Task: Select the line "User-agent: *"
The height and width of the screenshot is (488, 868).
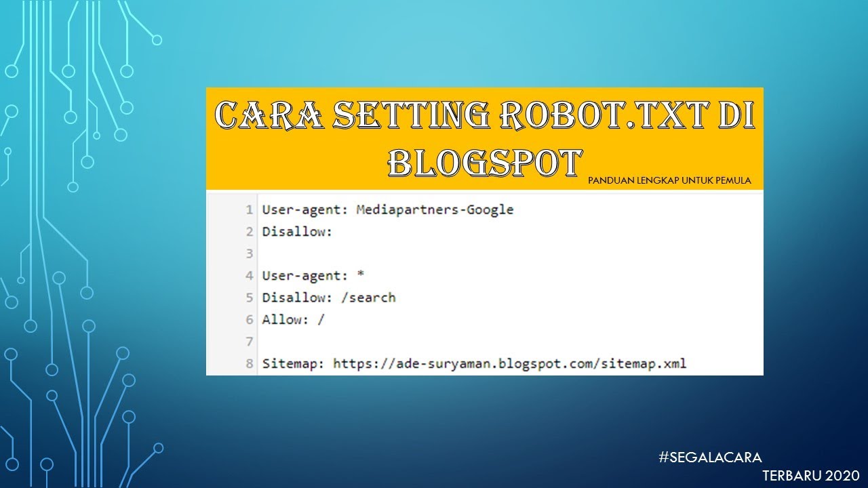Action: [x=313, y=275]
